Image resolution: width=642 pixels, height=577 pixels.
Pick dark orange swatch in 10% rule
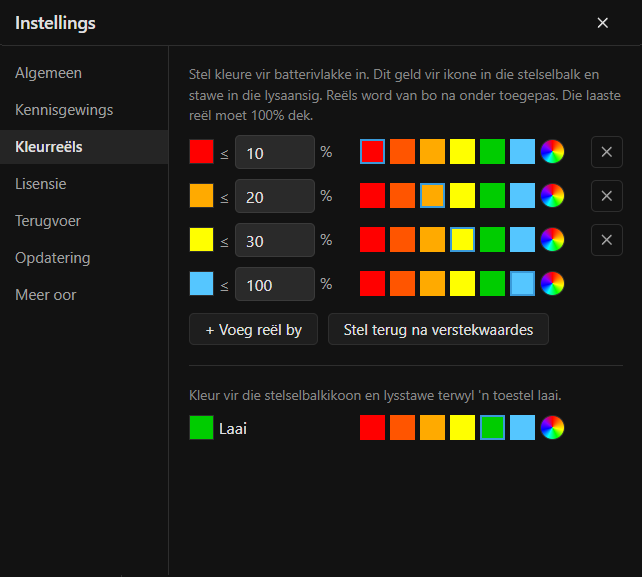[402, 152]
